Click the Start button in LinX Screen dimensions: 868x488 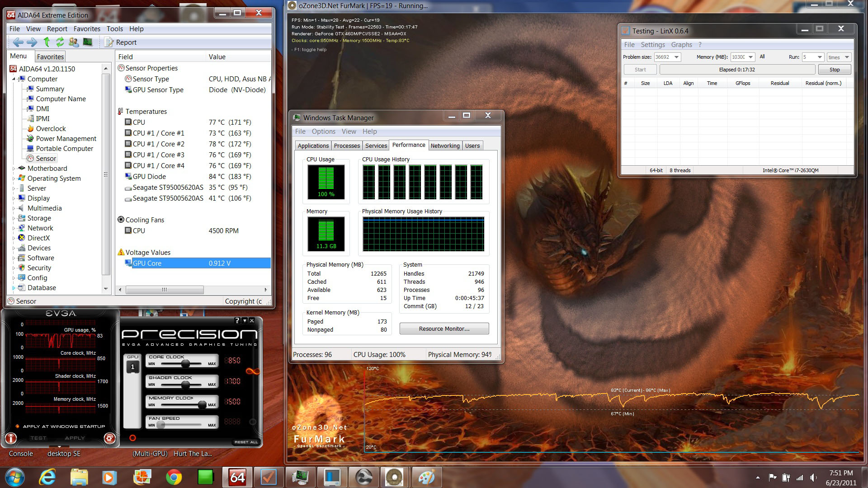click(640, 70)
